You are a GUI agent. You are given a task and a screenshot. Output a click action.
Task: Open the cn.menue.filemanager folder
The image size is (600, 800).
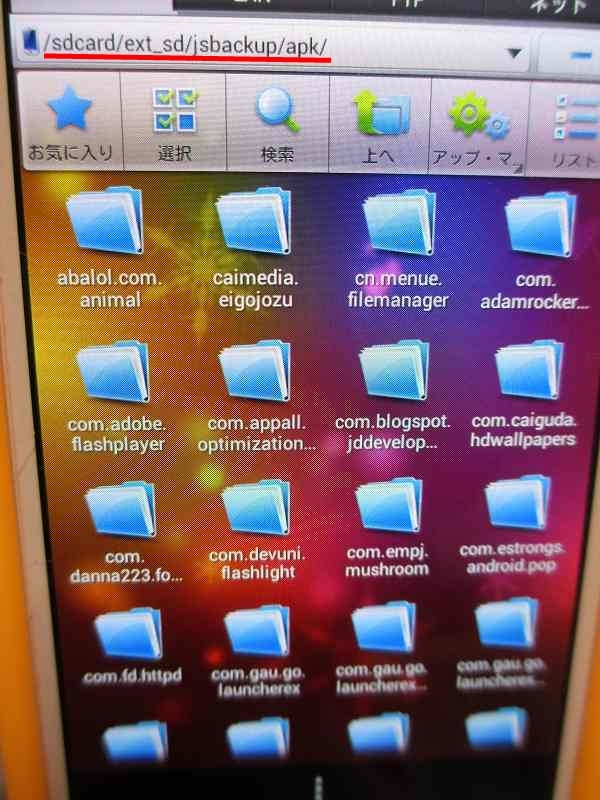click(399, 221)
